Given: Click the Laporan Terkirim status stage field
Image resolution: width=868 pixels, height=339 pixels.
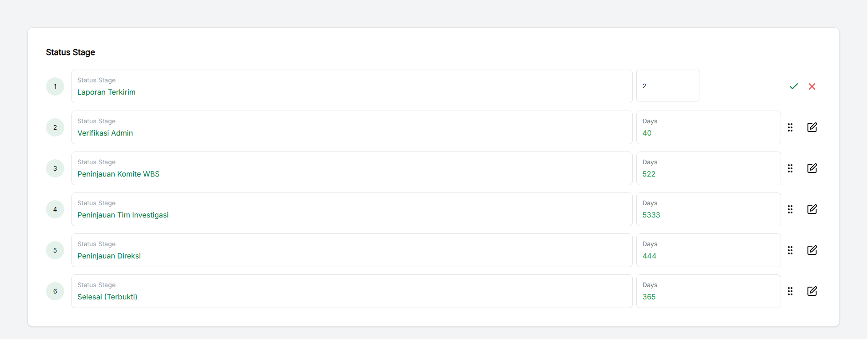Looking at the screenshot, I should pos(351,86).
